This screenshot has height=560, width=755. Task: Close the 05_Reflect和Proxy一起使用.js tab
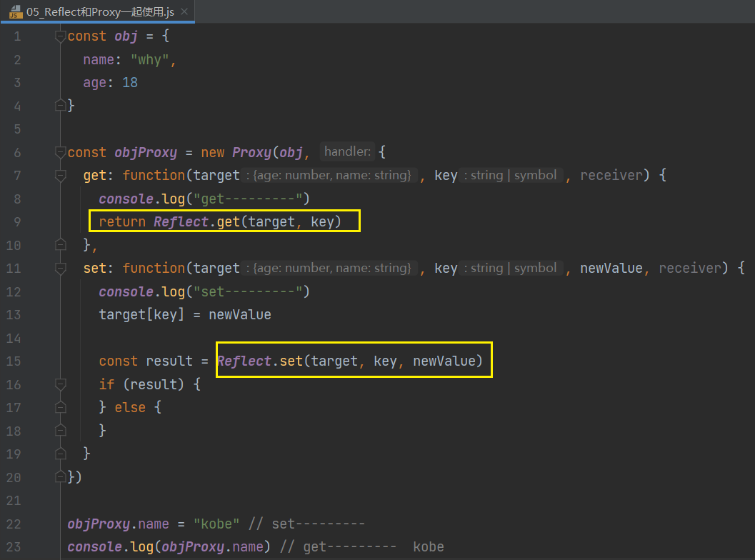(184, 11)
